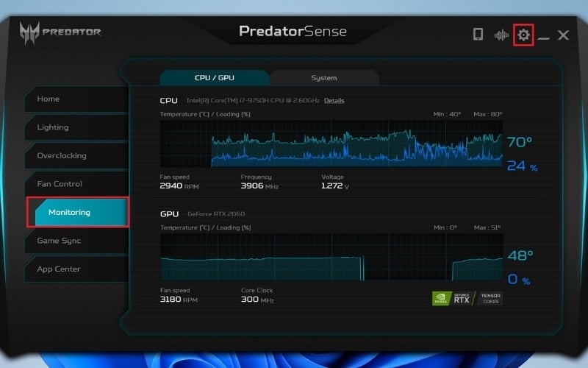Click the GPU fan speed 3180 RPM
The image size is (588, 368).
179,300
